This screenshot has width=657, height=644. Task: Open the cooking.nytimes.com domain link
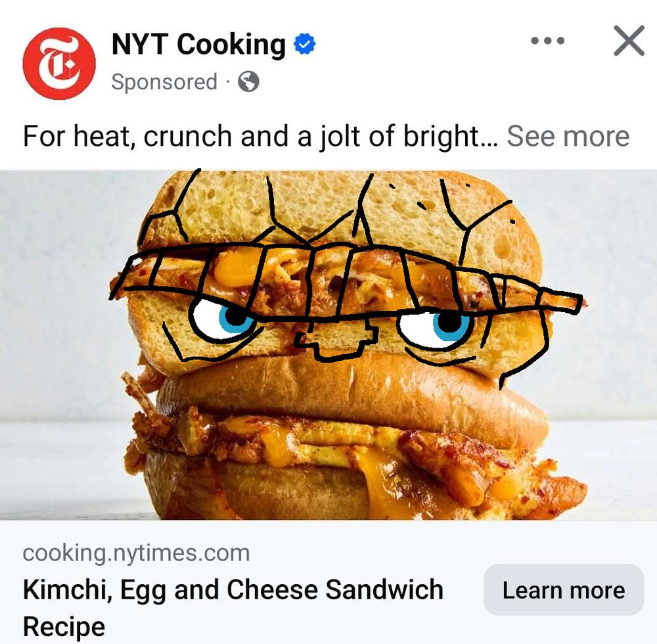(136, 553)
